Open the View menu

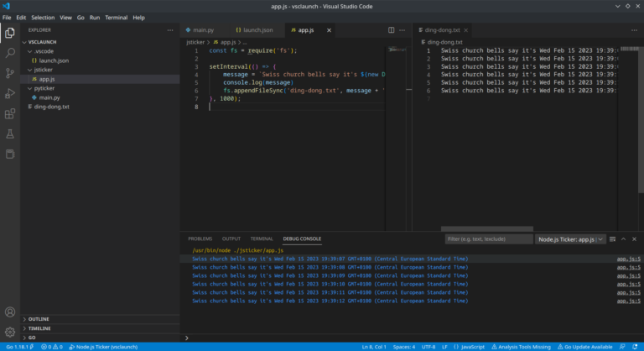65,18
